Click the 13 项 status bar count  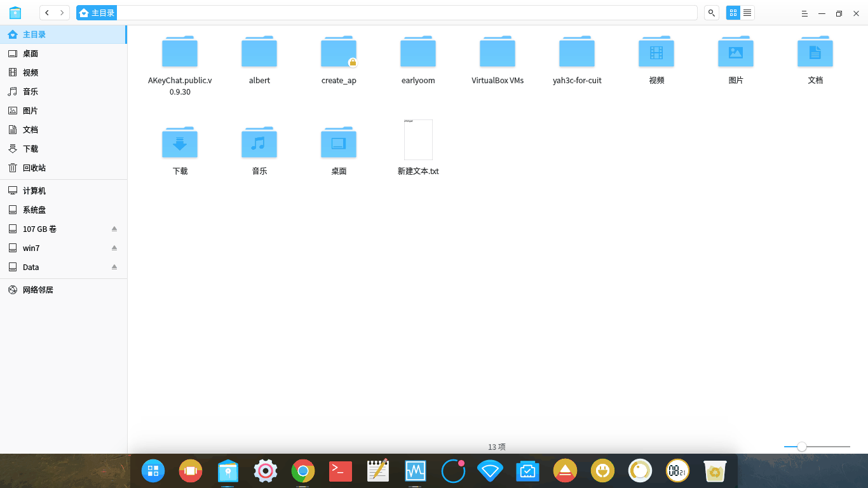coord(497,447)
